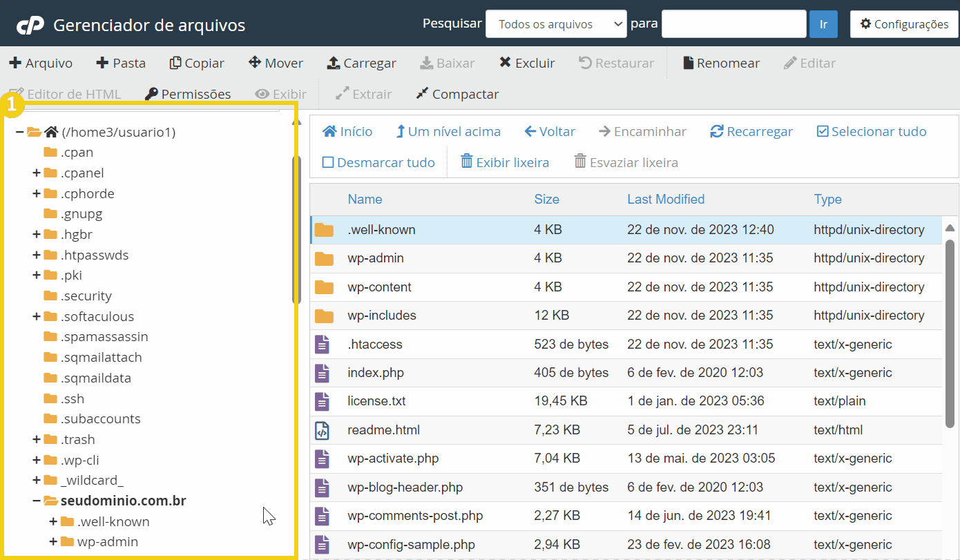Viewport: 960px width, 560px height.
Task: Collapse the /home3/usuario1 root node
Action: [20, 132]
